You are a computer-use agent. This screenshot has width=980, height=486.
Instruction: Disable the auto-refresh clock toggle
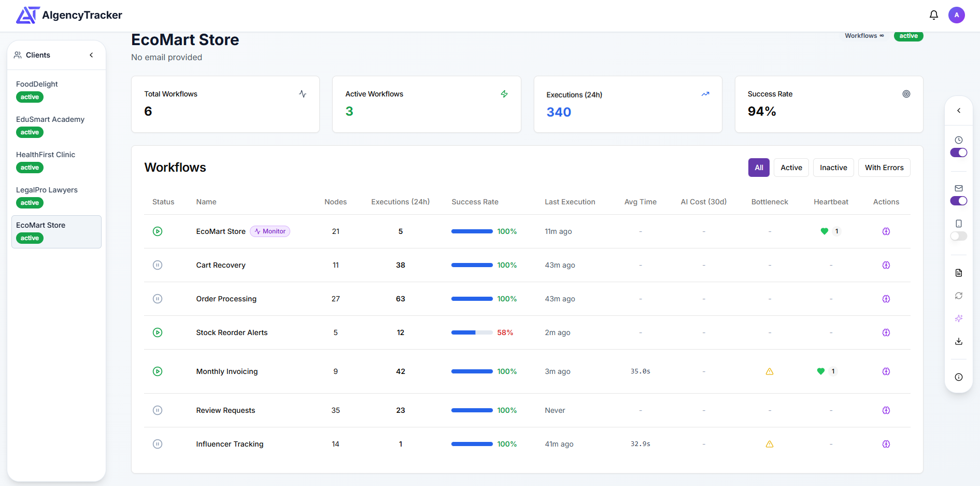pyautogui.click(x=958, y=152)
